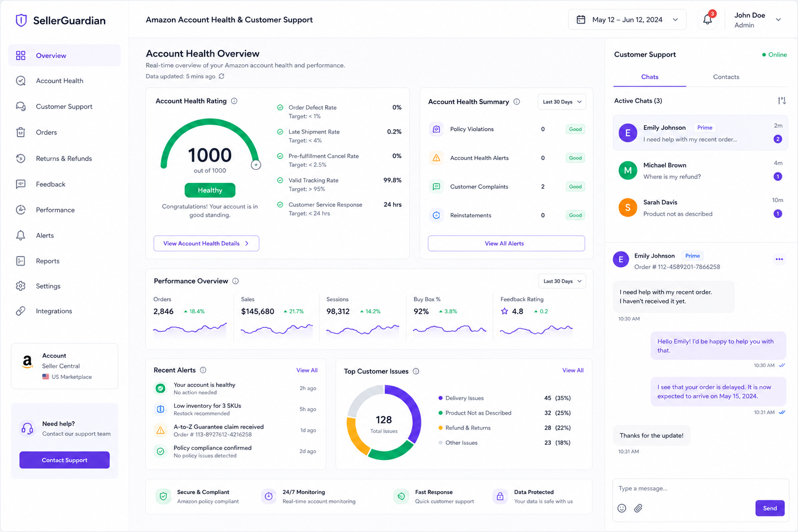Click the Contact Support button
This screenshot has height=532, width=798.
64,460
